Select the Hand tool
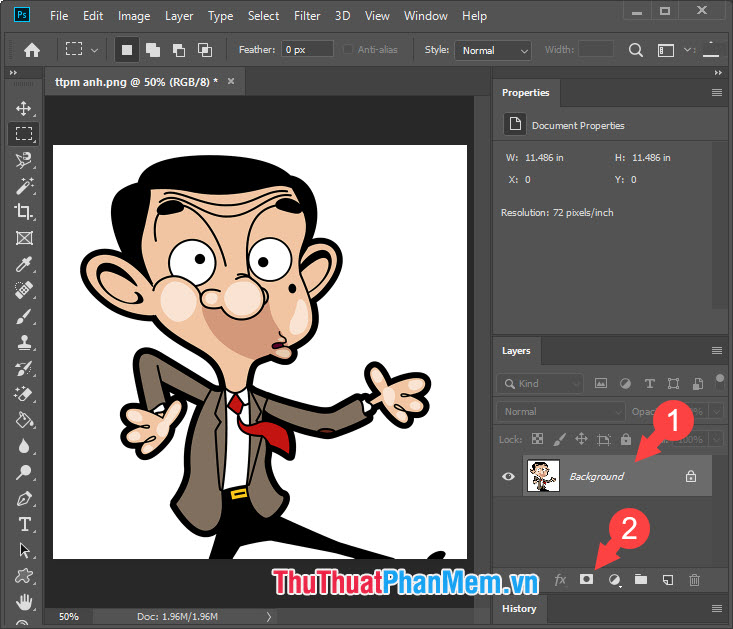733x629 pixels. [23, 602]
